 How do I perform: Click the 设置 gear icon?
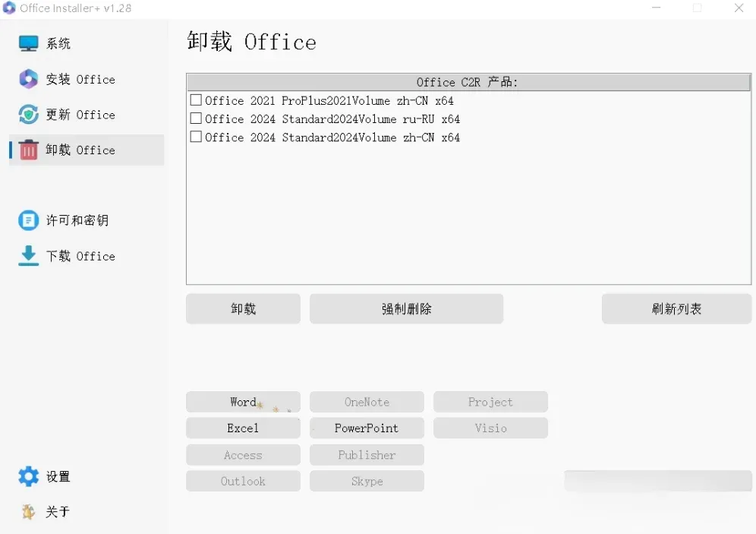click(x=28, y=476)
